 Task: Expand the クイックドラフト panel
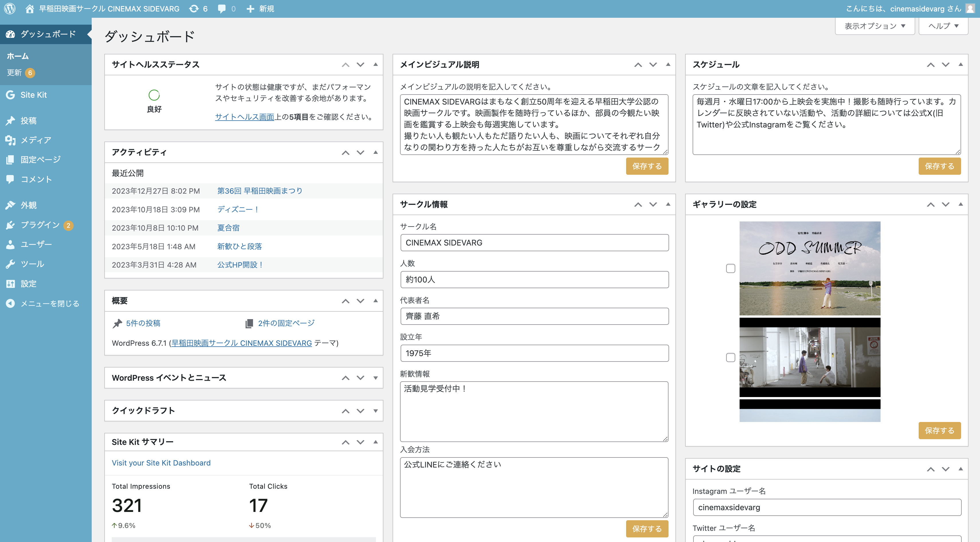375,411
